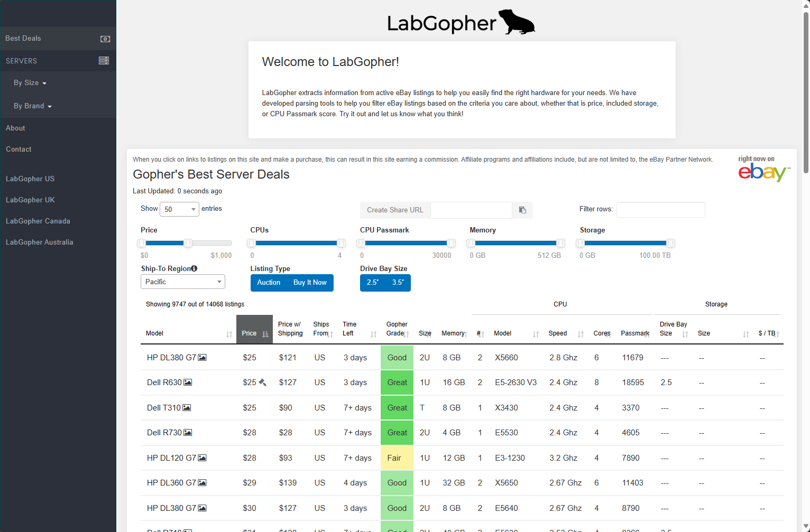The height and width of the screenshot is (532, 810).
Task: Toggle the Buy It Now listing type
Action: tap(310, 283)
